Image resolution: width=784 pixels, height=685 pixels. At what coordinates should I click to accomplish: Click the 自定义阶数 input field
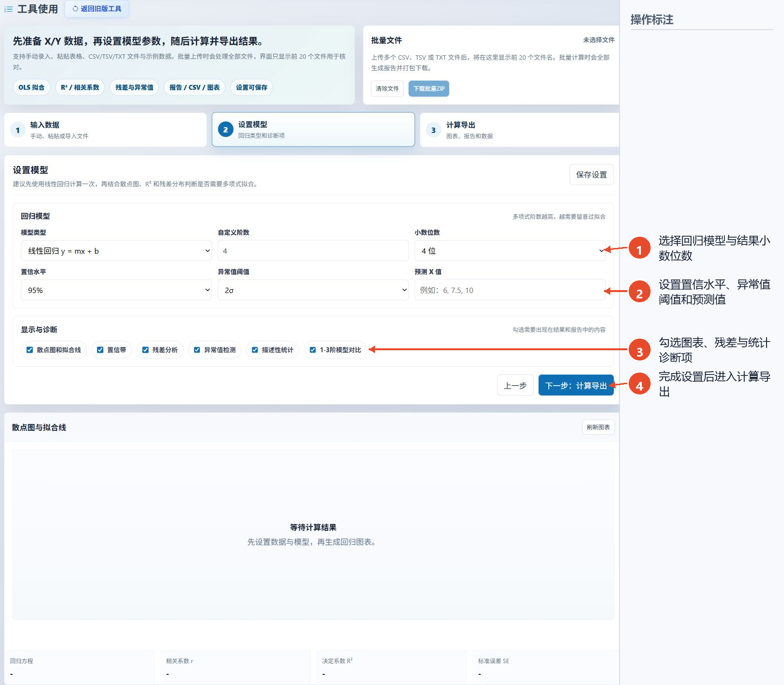[313, 251]
